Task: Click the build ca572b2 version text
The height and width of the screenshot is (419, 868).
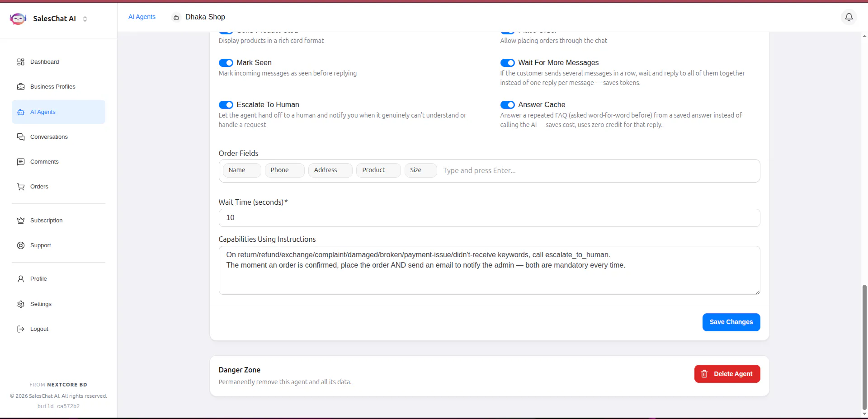Action: coord(59,406)
